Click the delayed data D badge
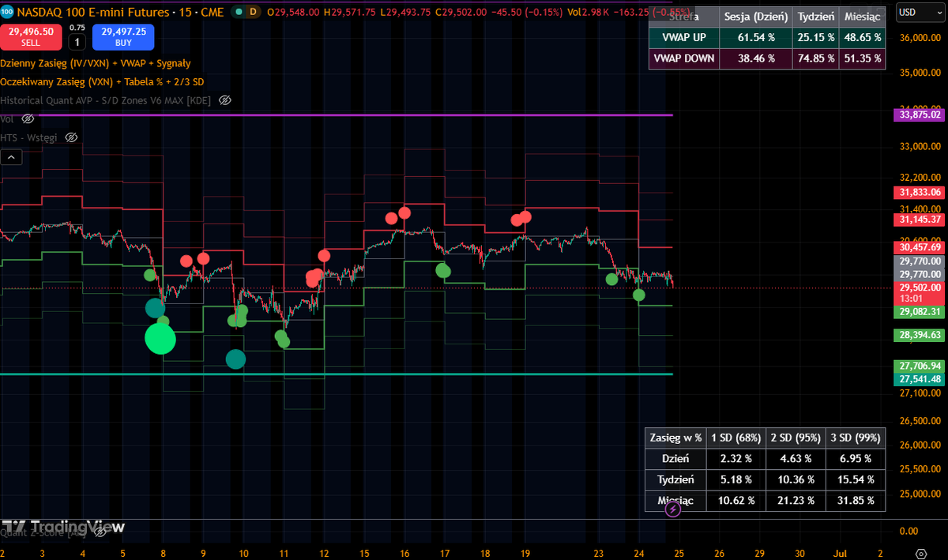The width and height of the screenshot is (948, 560). (x=252, y=12)
